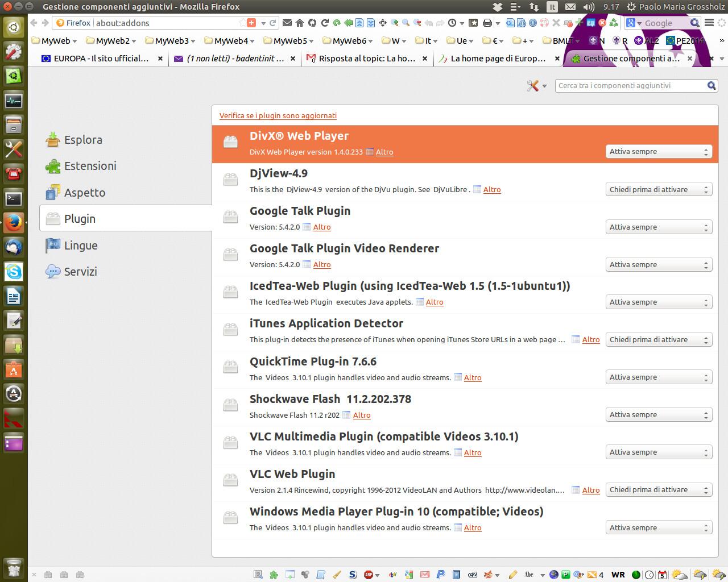
Task: Open VLC Web Plugin activation dropdown
Action: pyautogui.click(x=659, y=489)
